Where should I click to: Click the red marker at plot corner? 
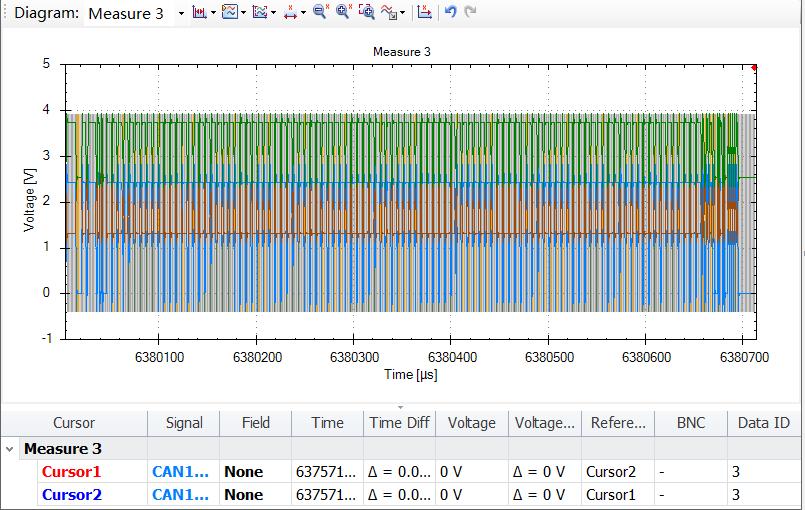(754, 67)
